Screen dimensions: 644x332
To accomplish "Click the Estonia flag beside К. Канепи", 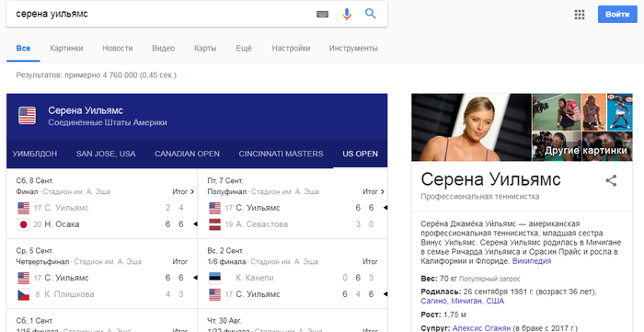I will (214, 278).
